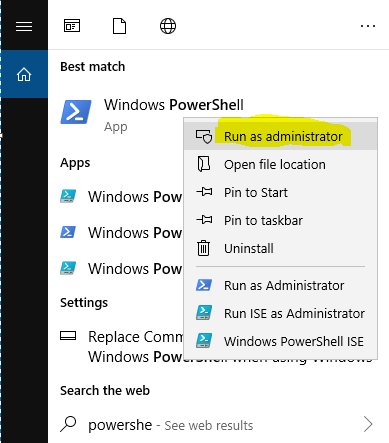Click the keyboard icon beside Replace Command setting
Image resolution: width=389 pixels, height=443 pixels.
(68, 336)
